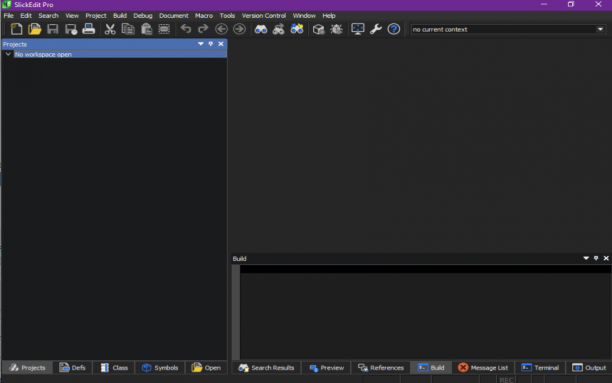Switch to the Output tab
Viewport: 612px width, 383px height.
[x=589, y=367]
